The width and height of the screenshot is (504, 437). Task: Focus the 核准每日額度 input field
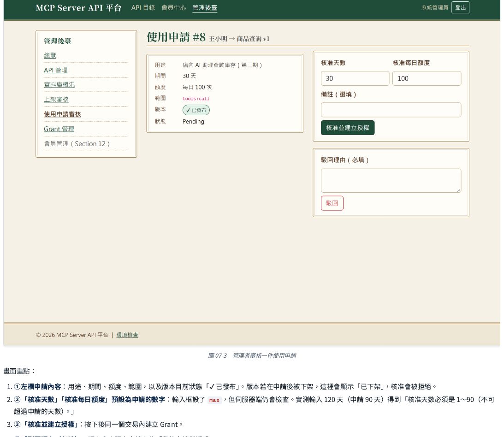click(427, 78)
